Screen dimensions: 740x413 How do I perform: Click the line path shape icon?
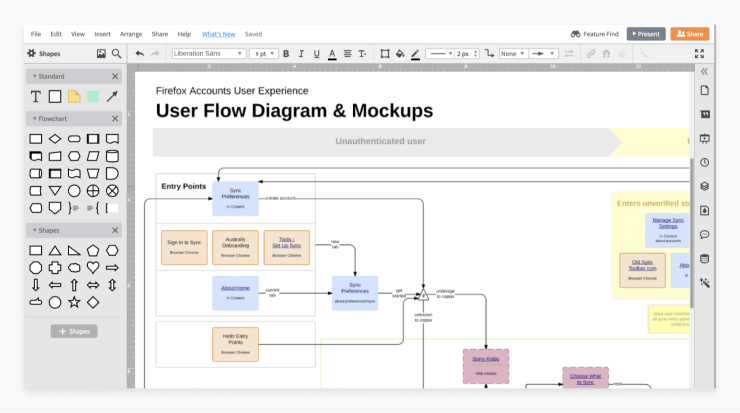point(489,54)
